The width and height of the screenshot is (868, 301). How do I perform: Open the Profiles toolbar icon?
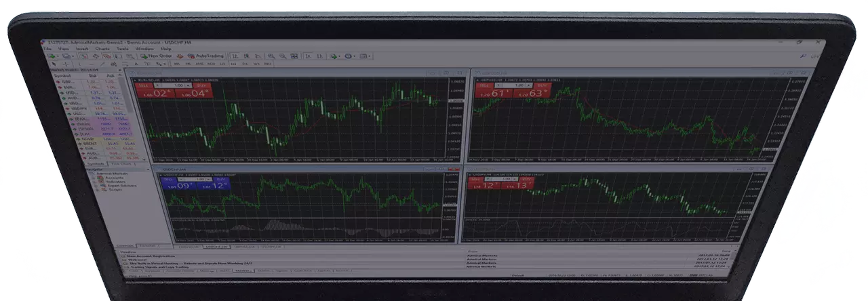pyautogui.click(x=67, y=56)
